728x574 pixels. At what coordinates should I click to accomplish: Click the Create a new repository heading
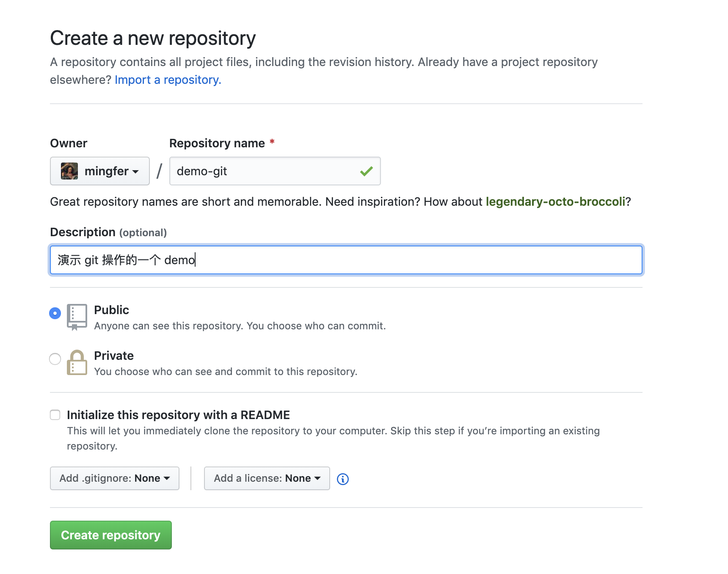[153, 38]
